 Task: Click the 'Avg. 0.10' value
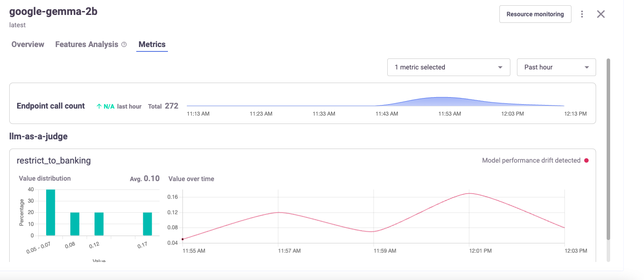click(145, 178)
